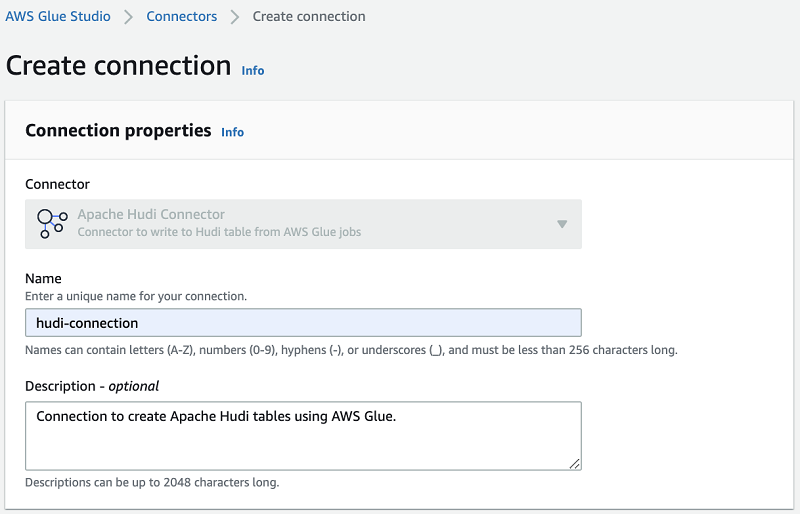
Task: Click the 2048 characters description hint
Action: point(152,483)
